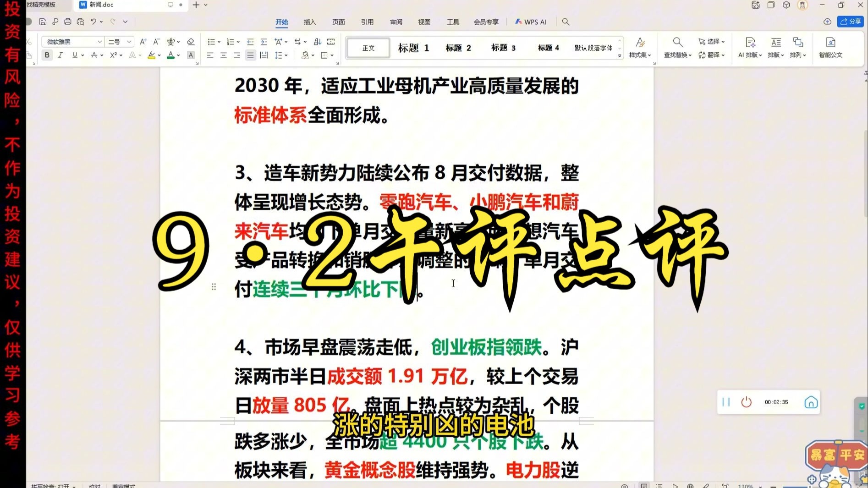Image resolution: width=868 pixels, height=488 pixels.
Task: Align paragraph left
Action: pyautogui.click(x=210, y=55)
